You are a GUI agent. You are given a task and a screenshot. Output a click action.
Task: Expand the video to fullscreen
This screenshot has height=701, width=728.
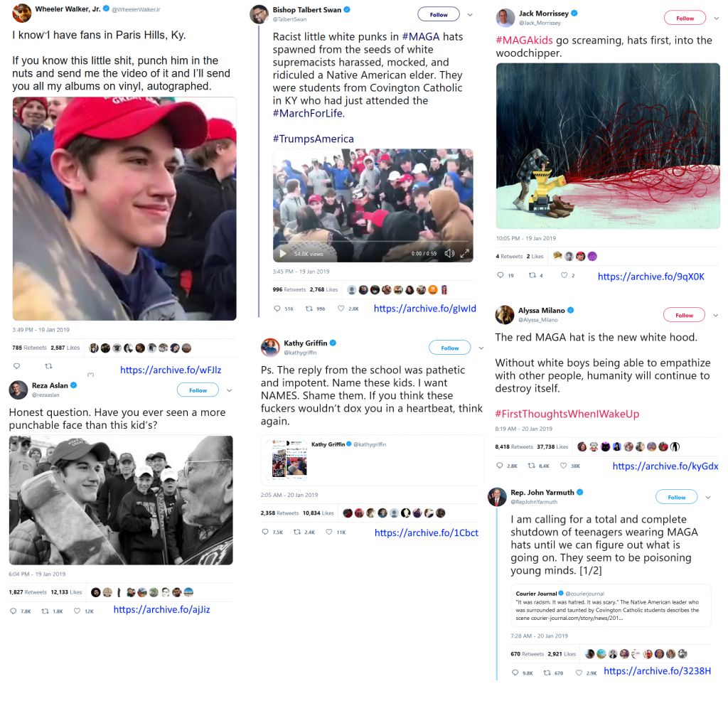pos(465,254)
